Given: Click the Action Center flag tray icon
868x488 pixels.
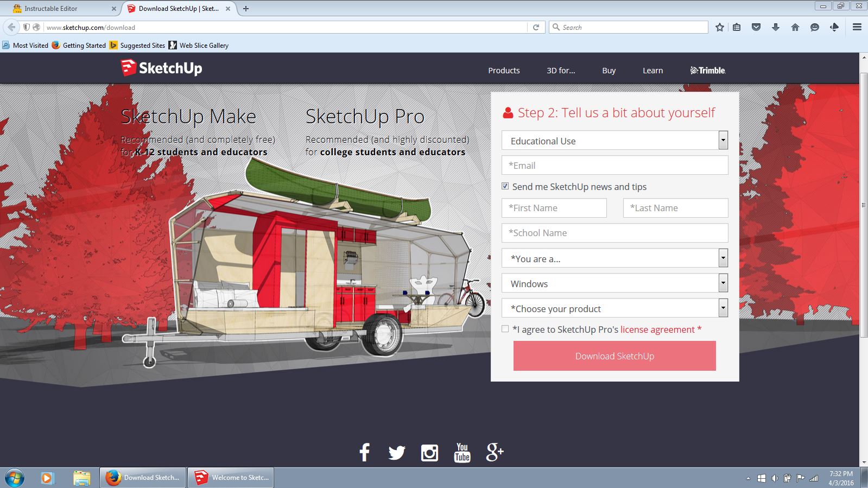Looking at the screenshot, I should tap(800, 478).
